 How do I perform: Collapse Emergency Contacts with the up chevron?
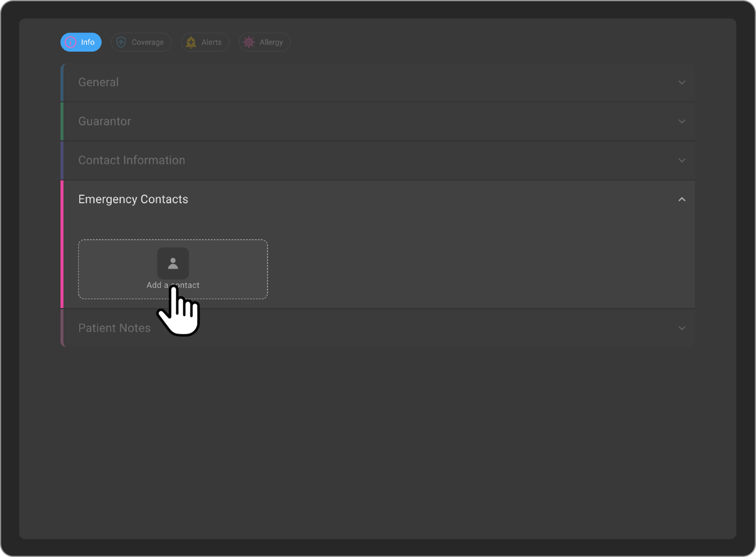(682, 199)
